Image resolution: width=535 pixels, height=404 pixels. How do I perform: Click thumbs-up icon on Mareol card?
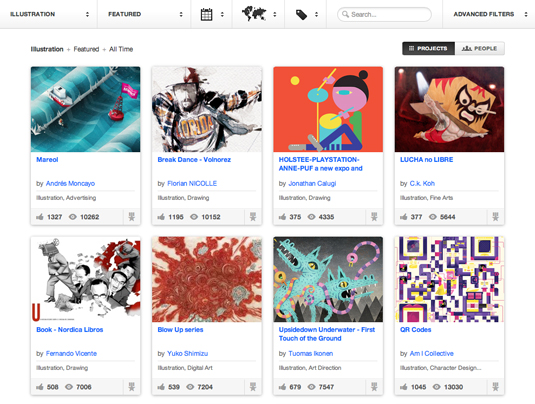pyautogui.click(x=40, y=217)
